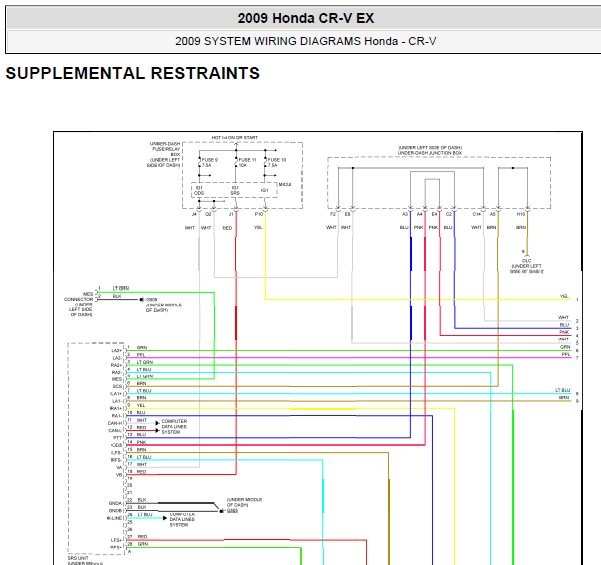Select 'PPL' wire color at pin 2
This screenshot has height=565, width=601.
tap(141, 355)
